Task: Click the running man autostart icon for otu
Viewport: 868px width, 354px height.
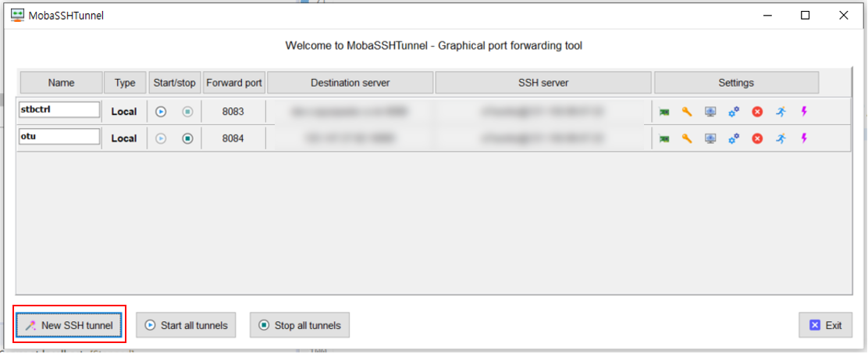Action: pos(781,138)
